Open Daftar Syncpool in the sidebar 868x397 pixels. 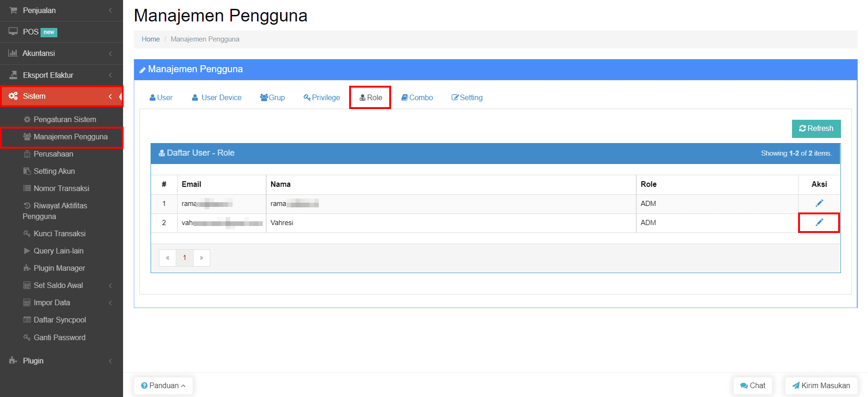click(x=60, y=320)
